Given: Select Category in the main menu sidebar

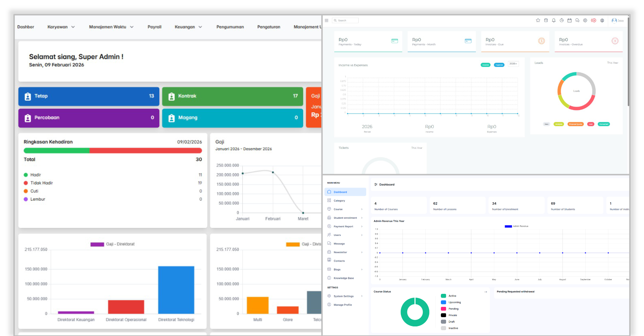Looking at the screenshot, I should pos(339,201).
